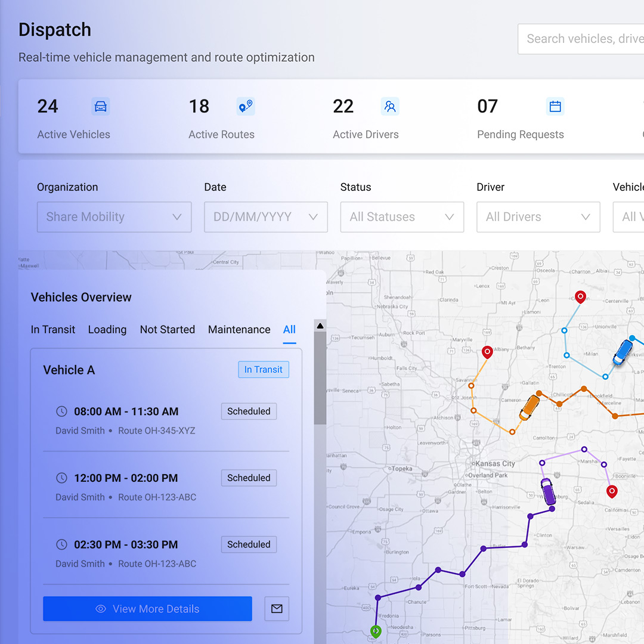Select the Maintenance tab in Vehicles Overview
644x644 pixels.
(x=239, y=330)
